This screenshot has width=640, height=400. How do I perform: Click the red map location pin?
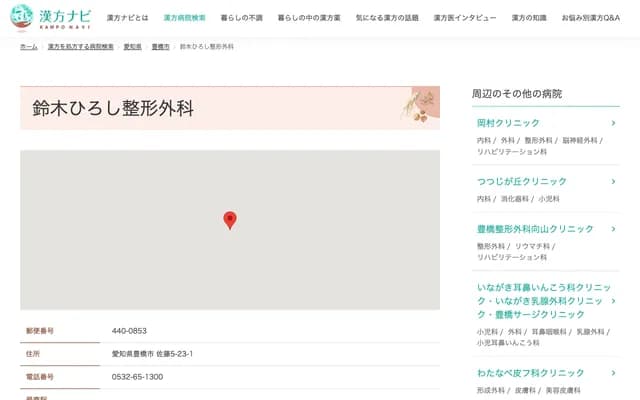click(230, 220)
